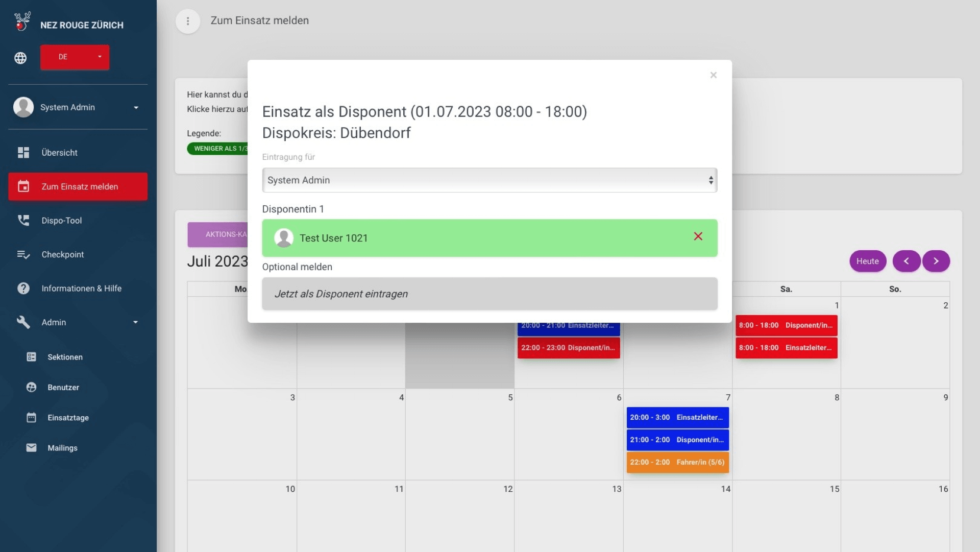Image resolution: width=980 pixels, height=552 pixels.
Task: Click the Benutzer users icon
Action: [32, 387]
